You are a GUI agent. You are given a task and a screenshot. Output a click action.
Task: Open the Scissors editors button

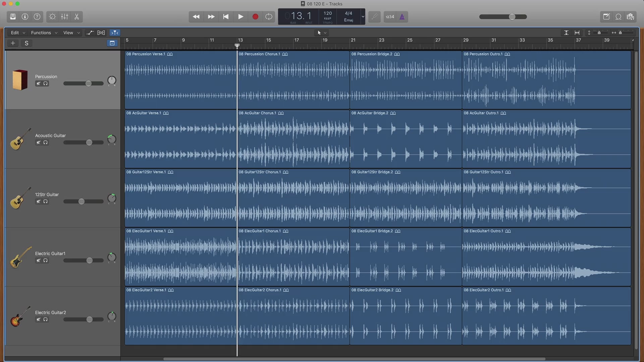point(76,17)
